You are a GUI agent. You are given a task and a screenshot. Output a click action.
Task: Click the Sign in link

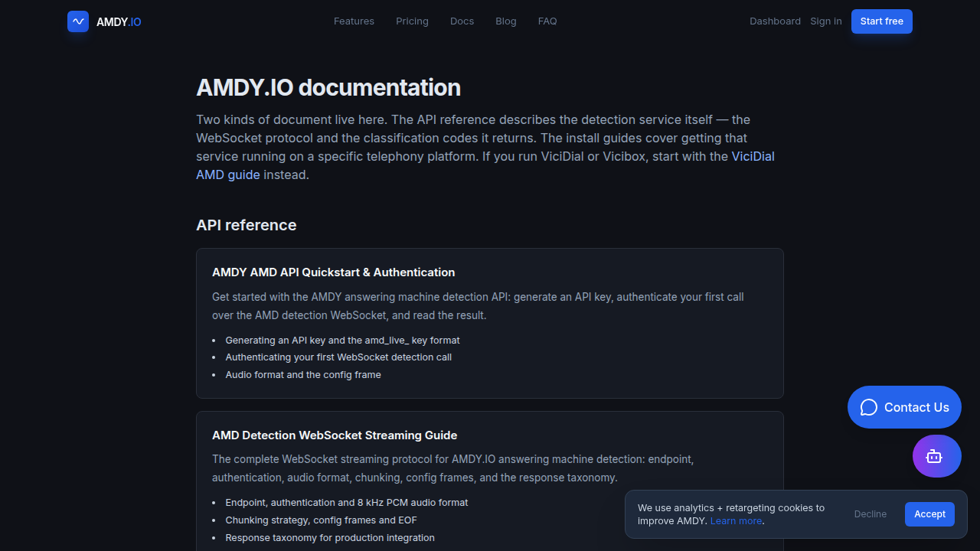tap(826, 21)
